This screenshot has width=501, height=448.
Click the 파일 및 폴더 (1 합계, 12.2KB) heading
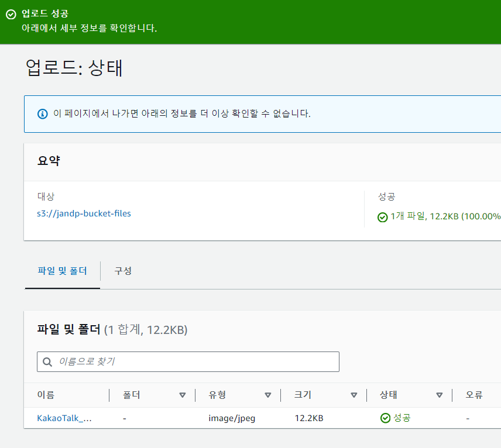(x=112, y=329)
